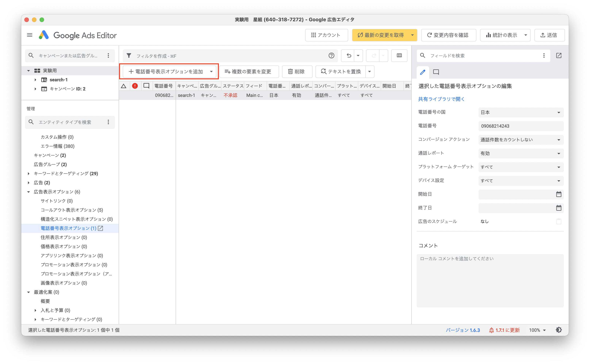590x364 pixels.
Task: Toggle the dark mode icon in status bar
Action: coord(559,330)
